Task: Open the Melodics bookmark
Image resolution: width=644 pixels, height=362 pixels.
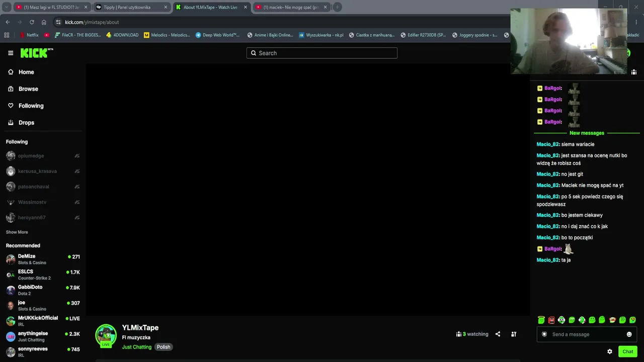Action: click(167, 35)
